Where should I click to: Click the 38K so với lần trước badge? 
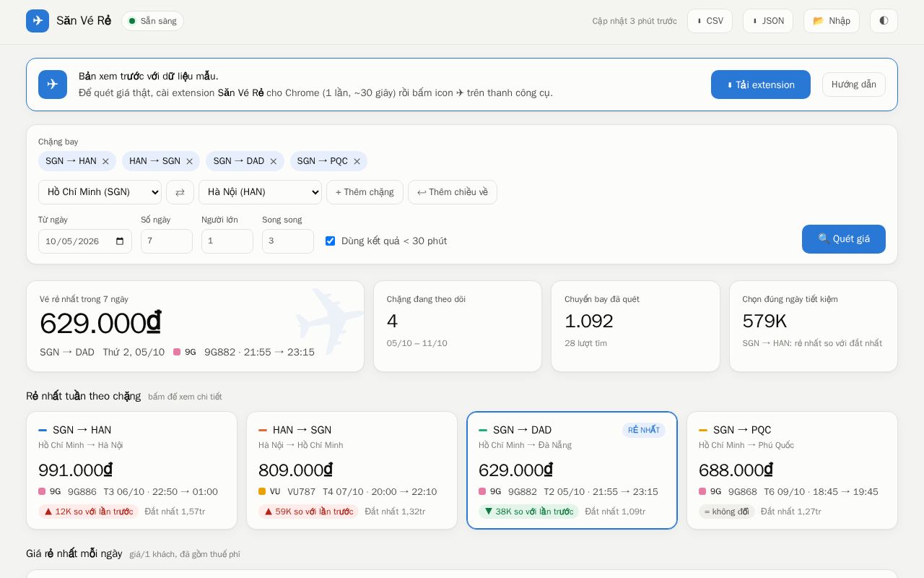[x=528, y=512]
